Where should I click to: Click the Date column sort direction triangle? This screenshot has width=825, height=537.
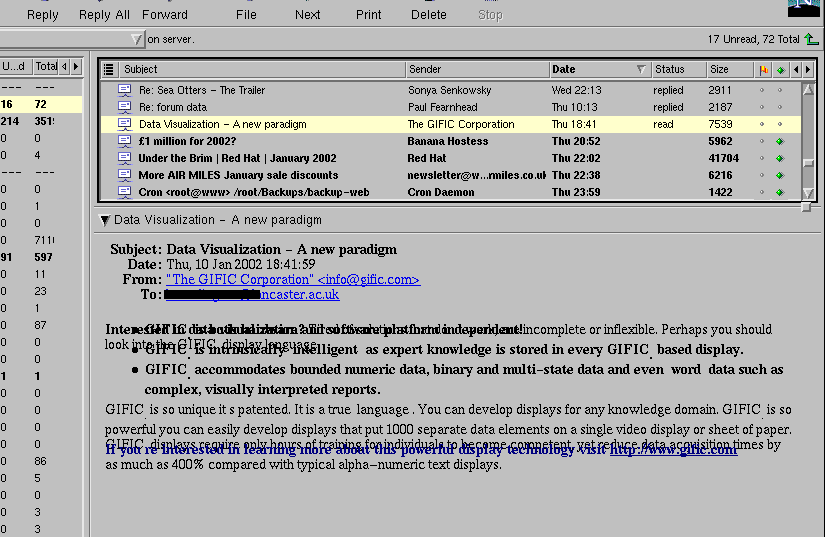[x=641, y=69]
